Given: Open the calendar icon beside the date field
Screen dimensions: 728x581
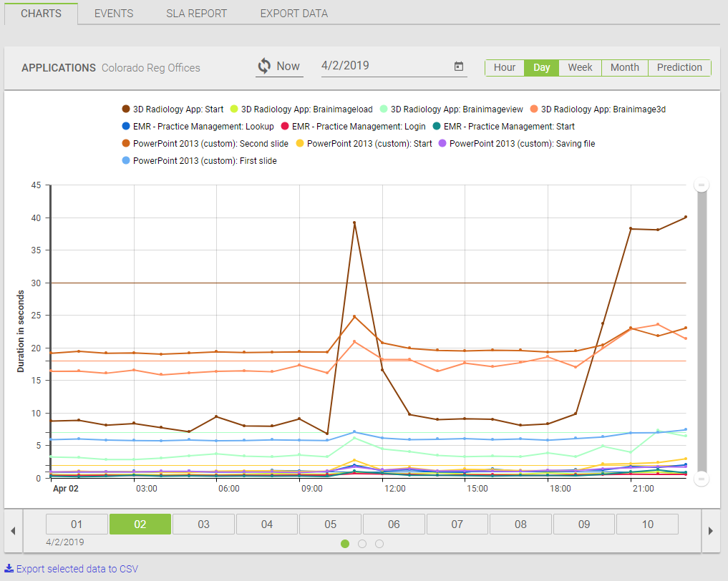Looking at the screenshot, I should 458,65.
